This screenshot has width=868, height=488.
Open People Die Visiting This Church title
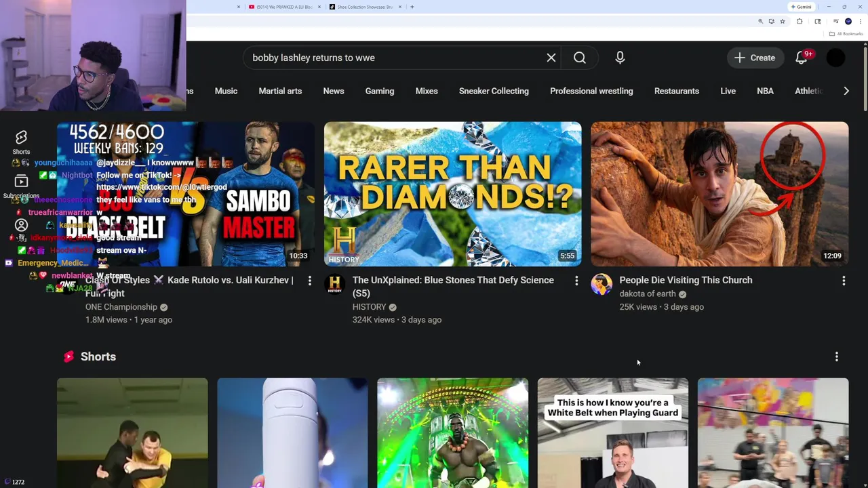click(x=686, y=280)
